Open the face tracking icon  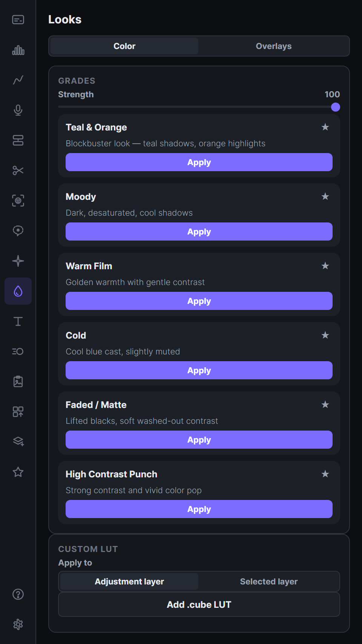click(x=18, y=201)
